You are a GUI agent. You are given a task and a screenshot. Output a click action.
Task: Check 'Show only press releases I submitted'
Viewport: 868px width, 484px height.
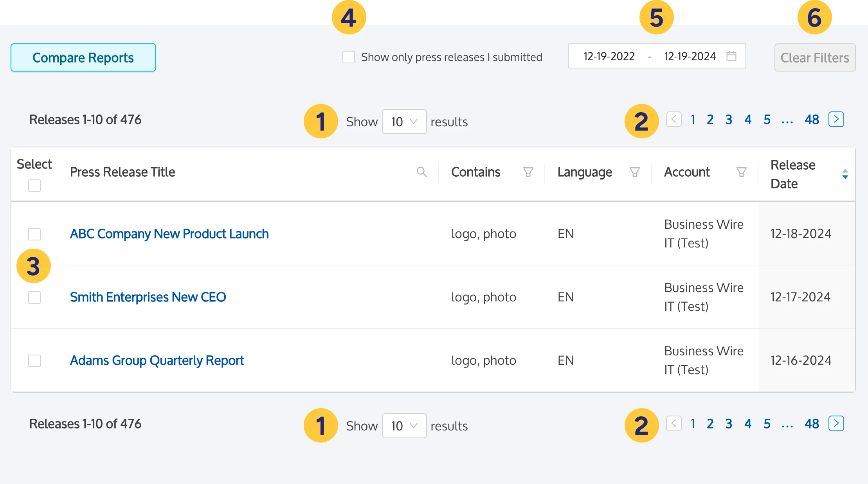(x=348, y=57)
